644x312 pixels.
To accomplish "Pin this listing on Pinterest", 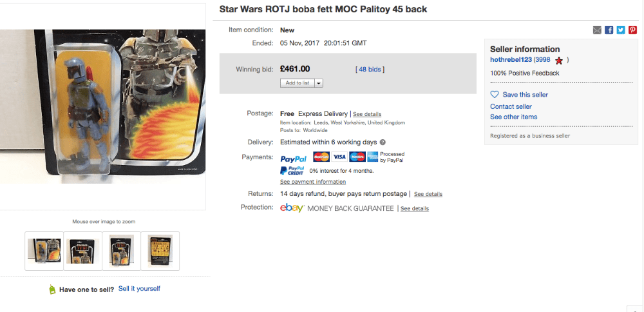I will (x=632, y=30).
